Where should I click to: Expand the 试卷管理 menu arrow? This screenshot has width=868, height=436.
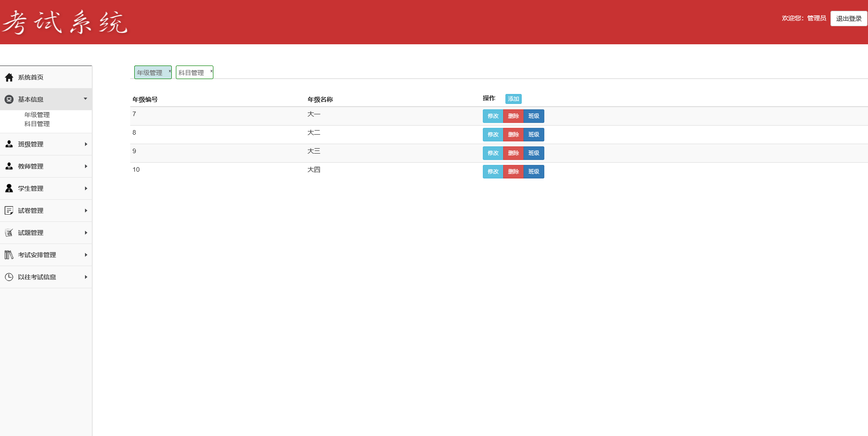(x=86, y=211)
